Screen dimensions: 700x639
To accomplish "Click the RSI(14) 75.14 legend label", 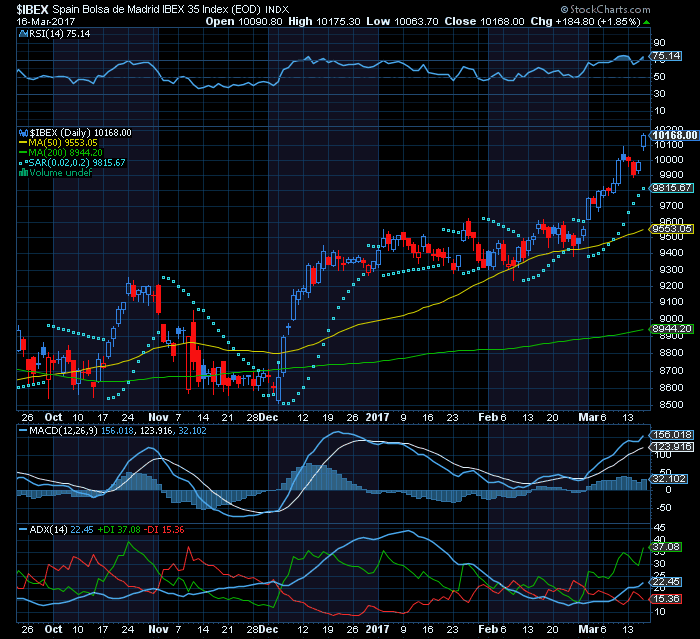I will point(54,34).
